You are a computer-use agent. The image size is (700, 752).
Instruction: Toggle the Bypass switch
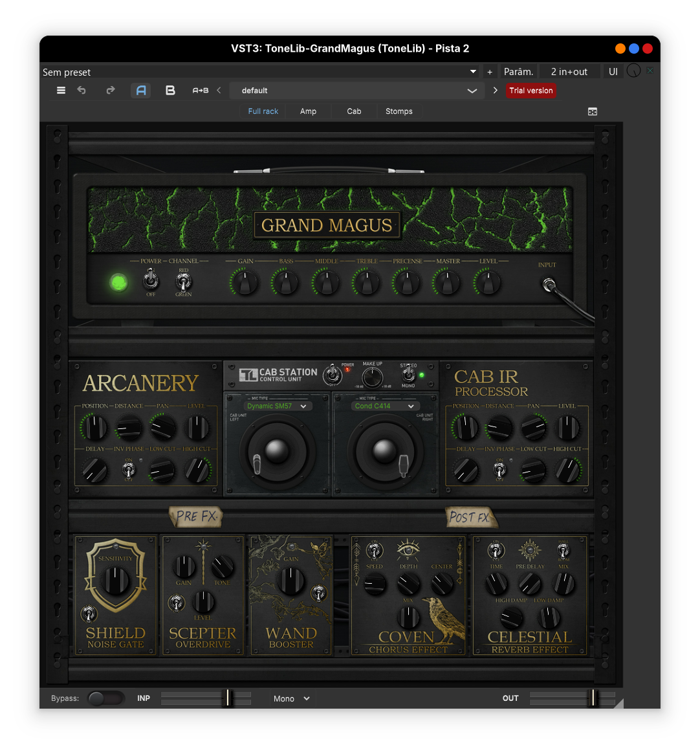[105, 698]
